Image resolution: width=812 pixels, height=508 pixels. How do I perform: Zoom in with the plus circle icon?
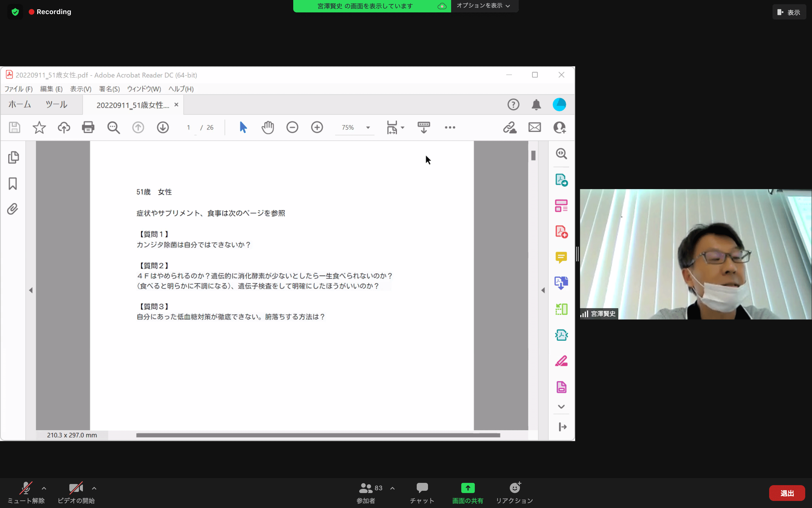pyautogui.click(x=317, y=127)
